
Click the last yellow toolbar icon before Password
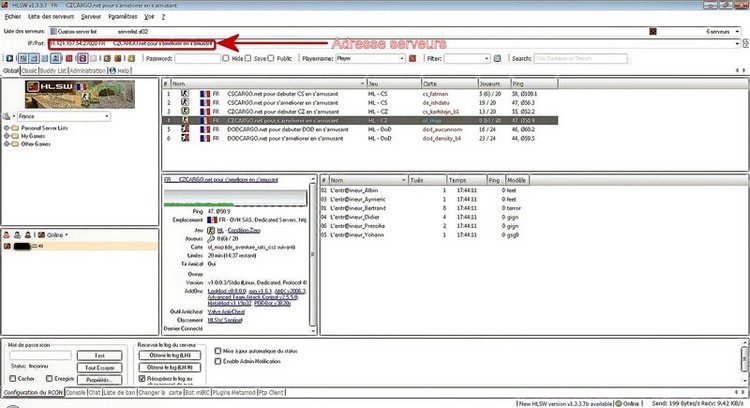coord(132,58)
